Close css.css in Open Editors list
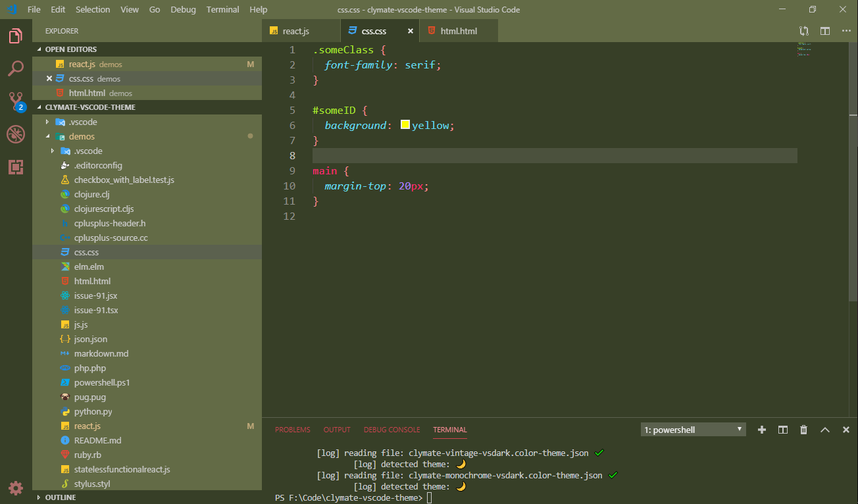The height and width of the screenshot is (504, 858). pos(49,78)
